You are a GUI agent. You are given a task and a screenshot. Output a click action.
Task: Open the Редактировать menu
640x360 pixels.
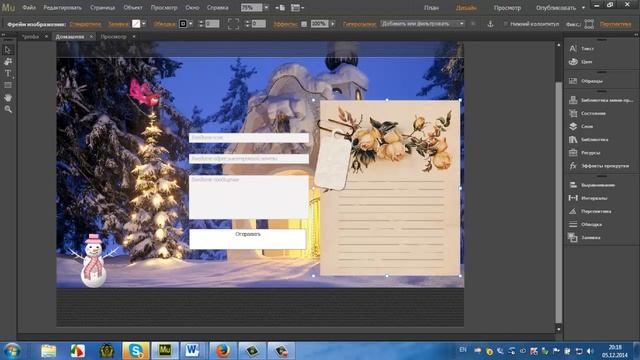pos(62,7)
